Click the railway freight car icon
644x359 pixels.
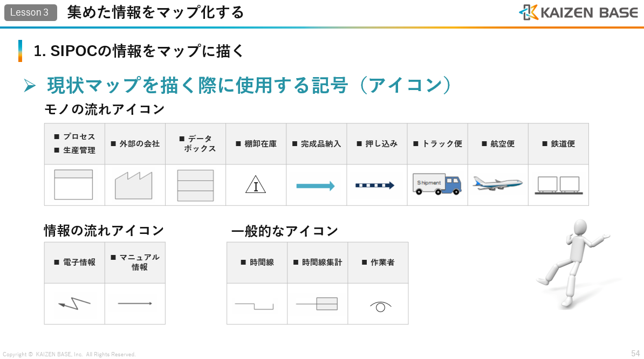(x=558, y=185)
